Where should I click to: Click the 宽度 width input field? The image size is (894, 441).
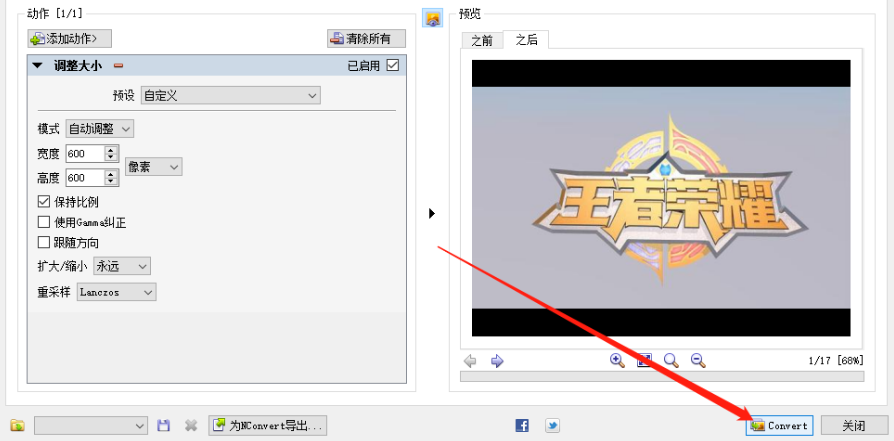(85, 153)
